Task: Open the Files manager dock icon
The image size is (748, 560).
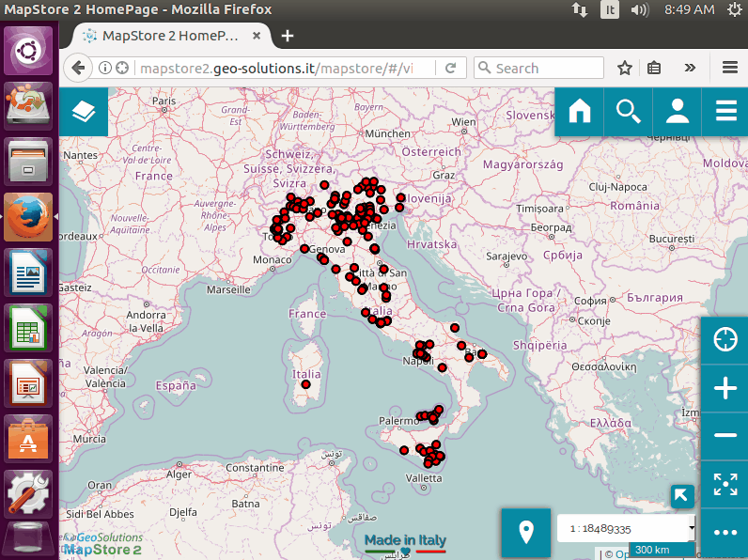Action: click(x=28, y=161)
